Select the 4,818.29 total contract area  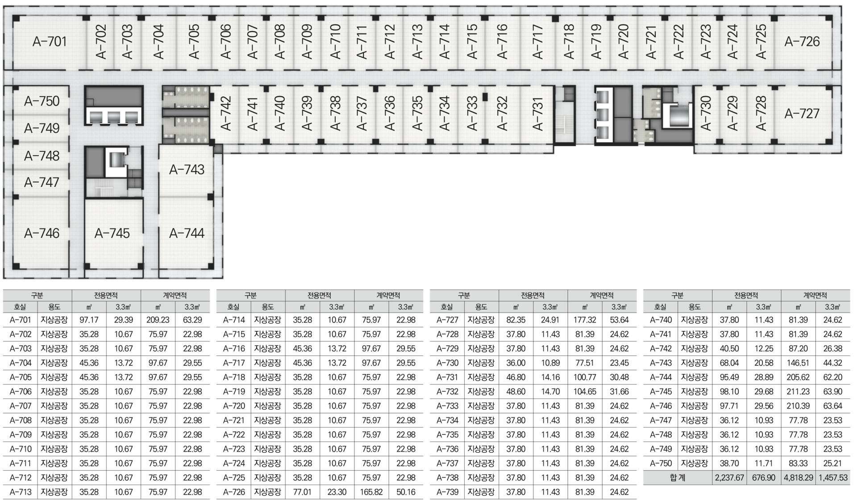(x=799, y=478)
